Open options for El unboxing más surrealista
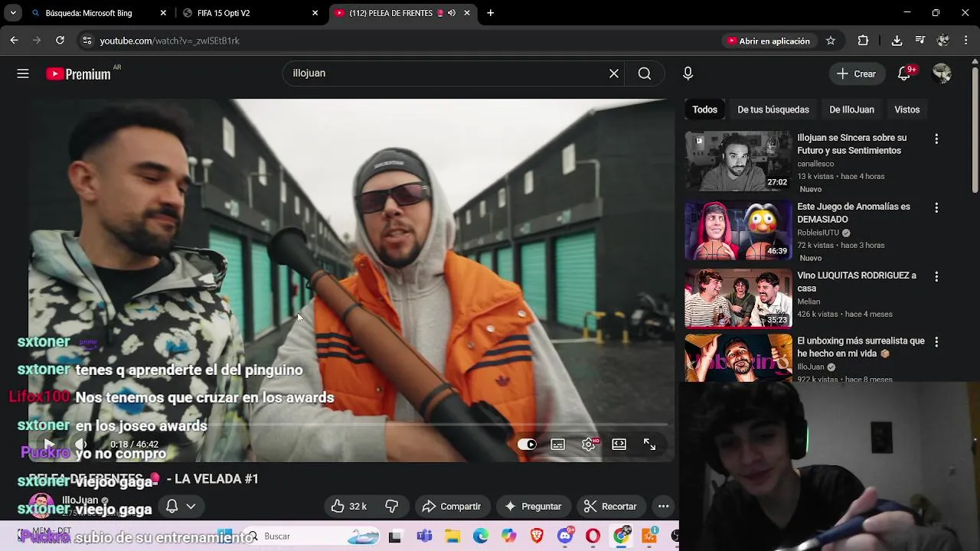 [x=936, y=342]
